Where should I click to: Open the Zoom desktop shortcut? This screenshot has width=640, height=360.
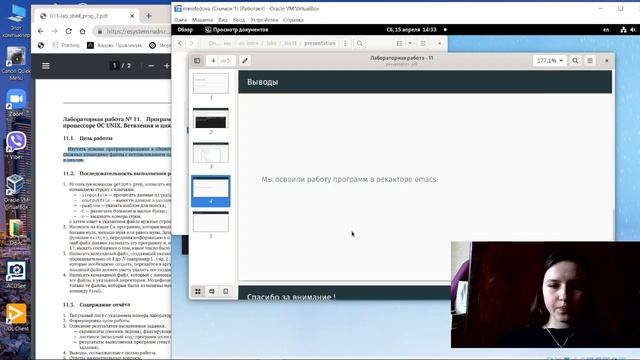coord(16,103)
